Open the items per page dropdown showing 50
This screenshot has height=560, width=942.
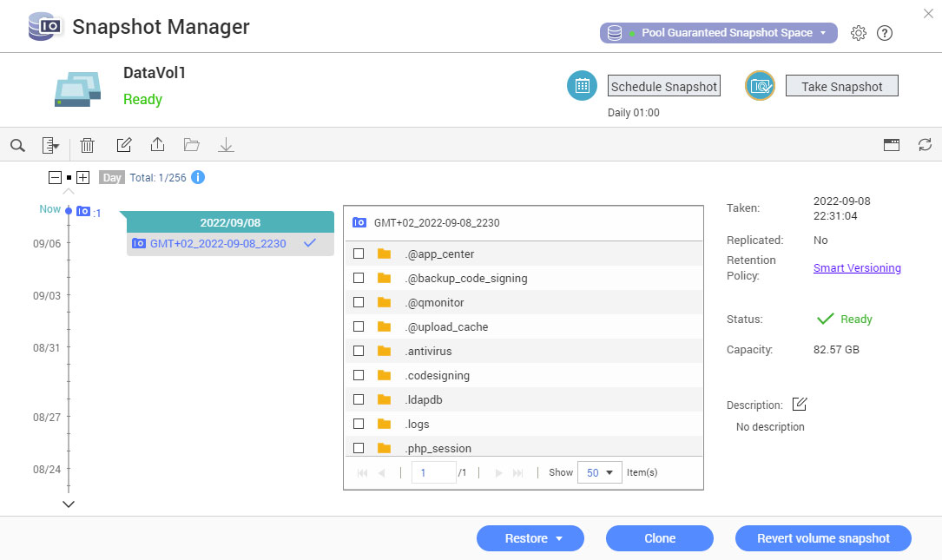[600, 472]
